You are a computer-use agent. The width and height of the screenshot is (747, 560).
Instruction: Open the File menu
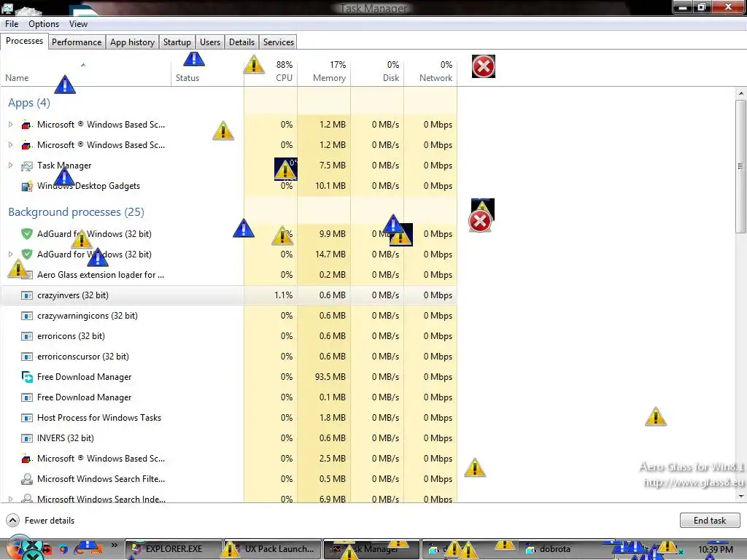(12, 24)
